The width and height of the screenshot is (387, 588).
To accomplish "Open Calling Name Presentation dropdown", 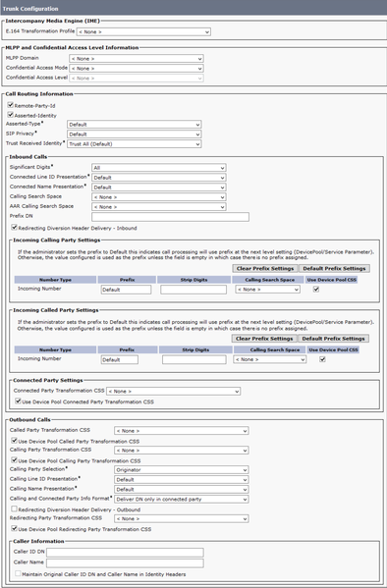I will [182, 490].
